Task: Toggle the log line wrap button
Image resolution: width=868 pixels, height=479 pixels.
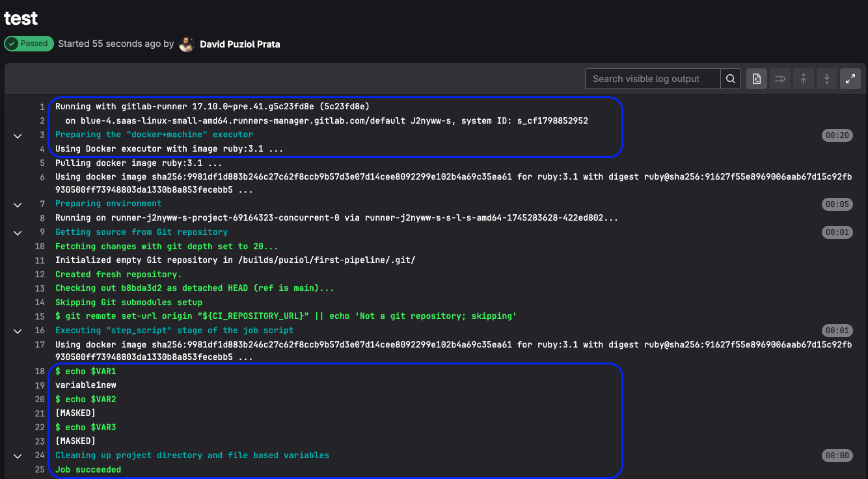Action: pos(780,79)
